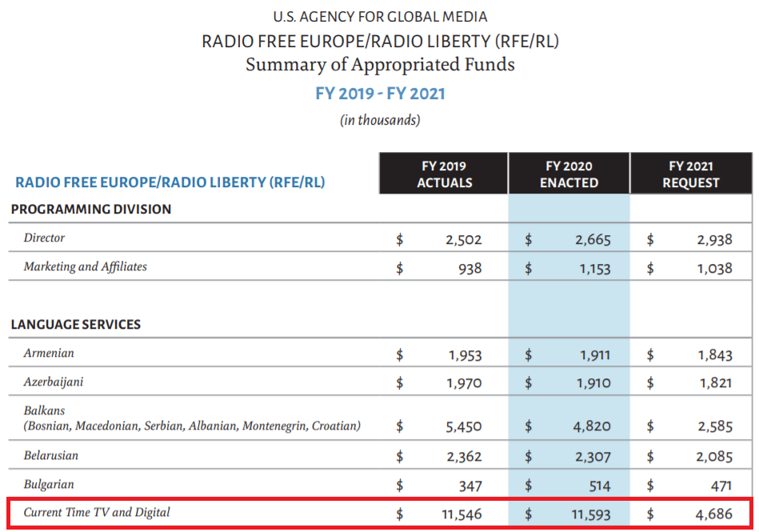Select Current Time FY 2019 value 11,546
This screenshot has width=759, height=532.
(461, 514)
